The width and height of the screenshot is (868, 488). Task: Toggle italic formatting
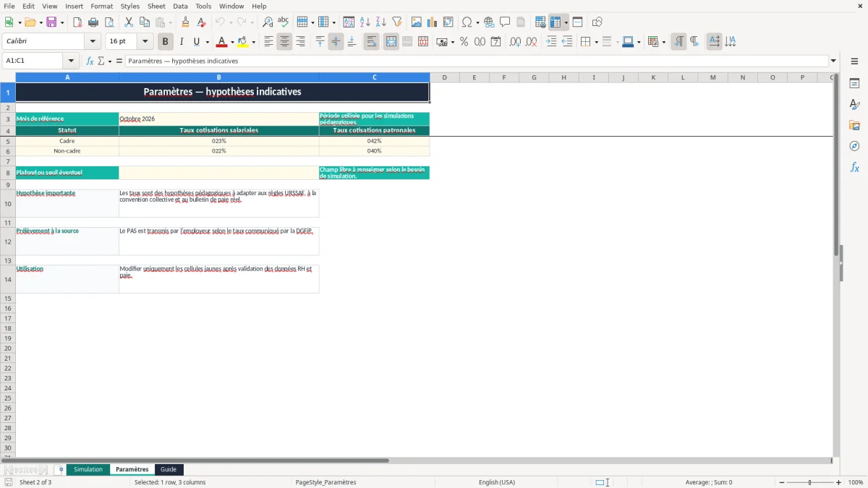point(182,42)
